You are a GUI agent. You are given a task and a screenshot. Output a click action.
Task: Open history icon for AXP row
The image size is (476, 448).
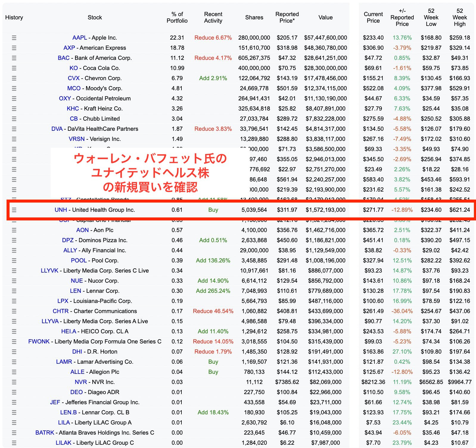(x=14, y=48)
